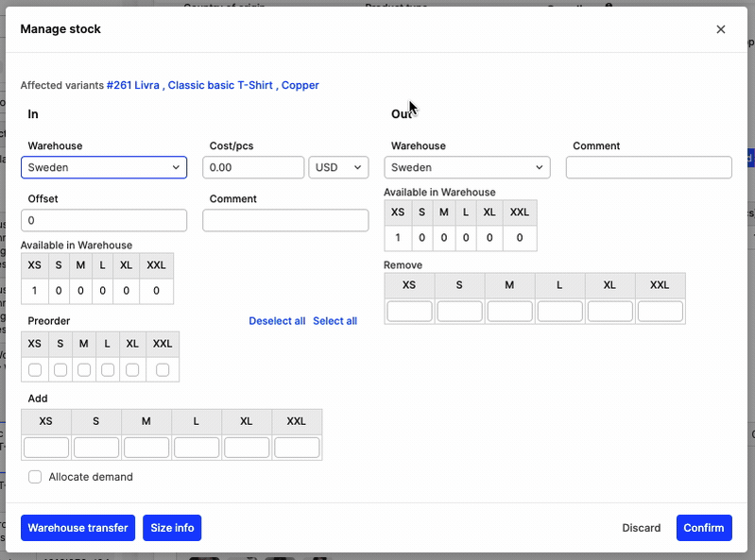
Task: Open the Out Warehouse dropdown
Action: pyautogui.click(x=467, y=167)
